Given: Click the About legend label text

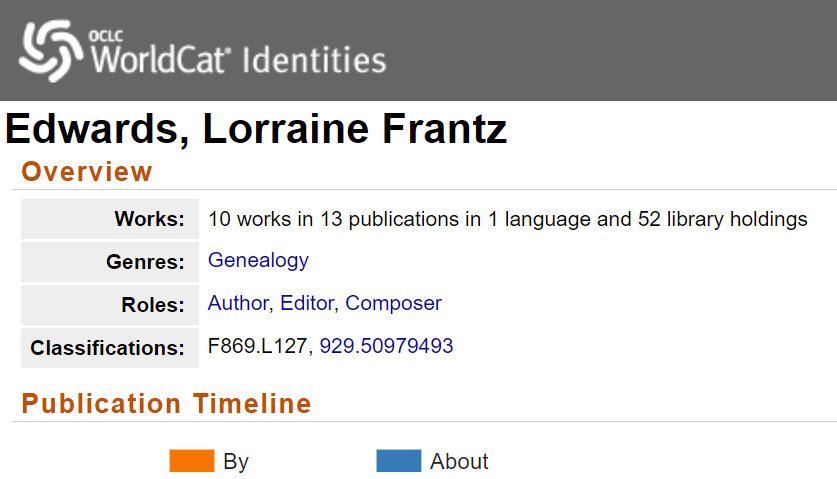Looking at the screenshot, I should pyautogui.click(x=459, y=462).
